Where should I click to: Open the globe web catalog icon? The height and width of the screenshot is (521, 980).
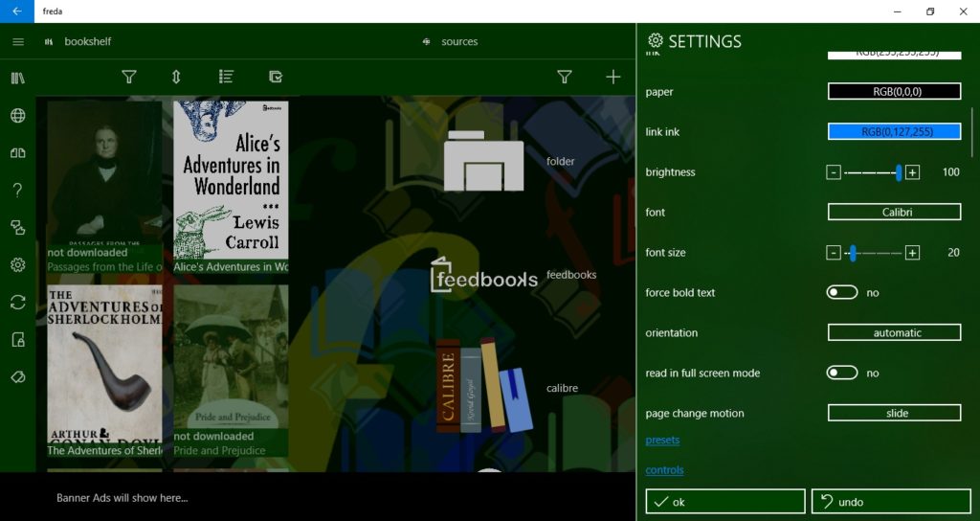(x=18, y=115)
